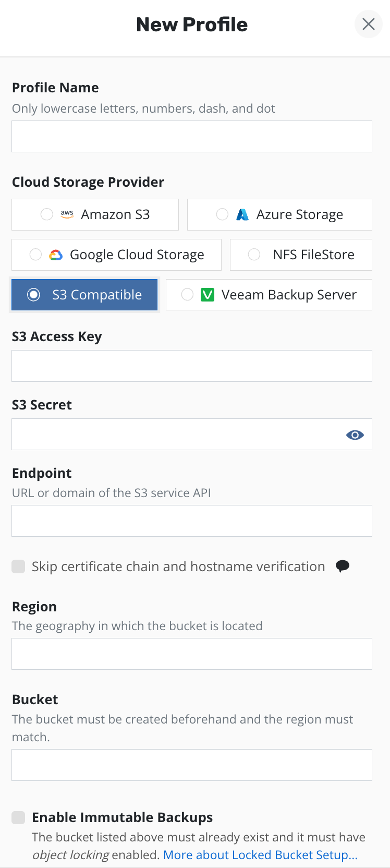
Task: Focus the S3 Access Key field
Action: [x=191, y=366]
